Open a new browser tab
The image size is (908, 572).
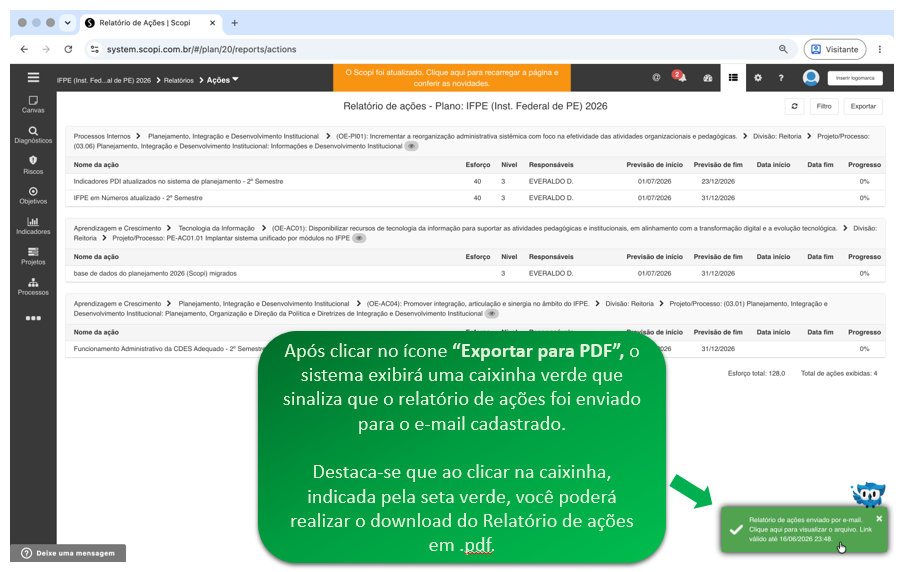pos(235,23)
